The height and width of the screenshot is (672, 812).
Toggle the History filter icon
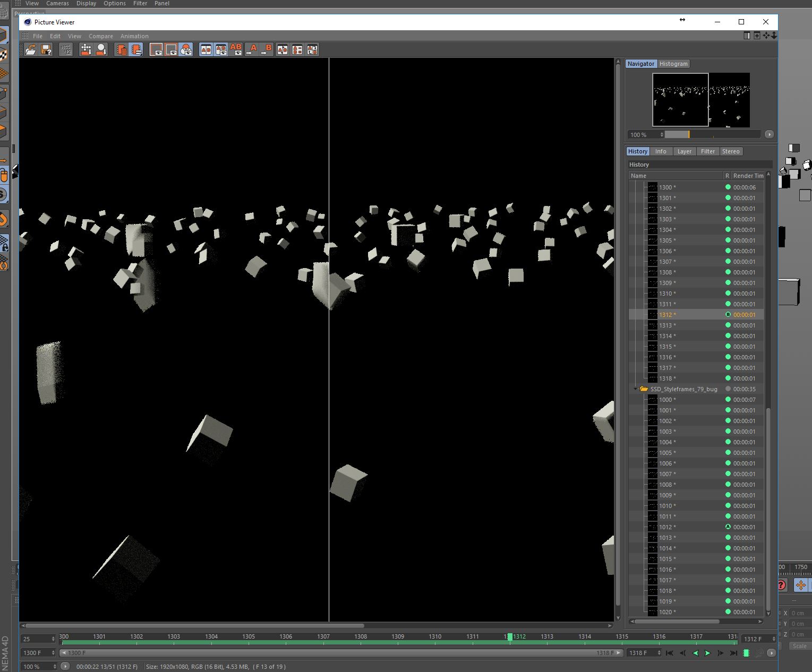point(136,50)
